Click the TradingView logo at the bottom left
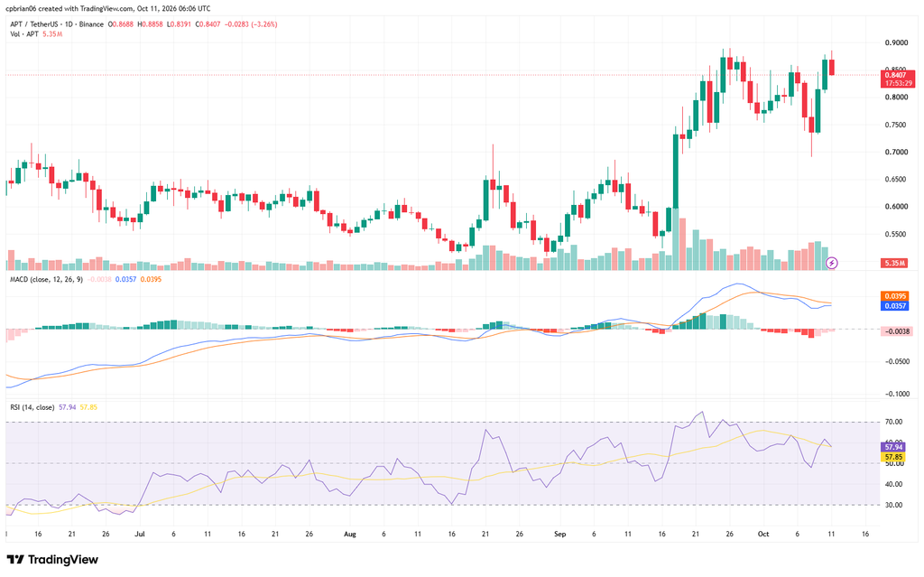Screen dimensions: 924x577 click(x=52, y=559)
